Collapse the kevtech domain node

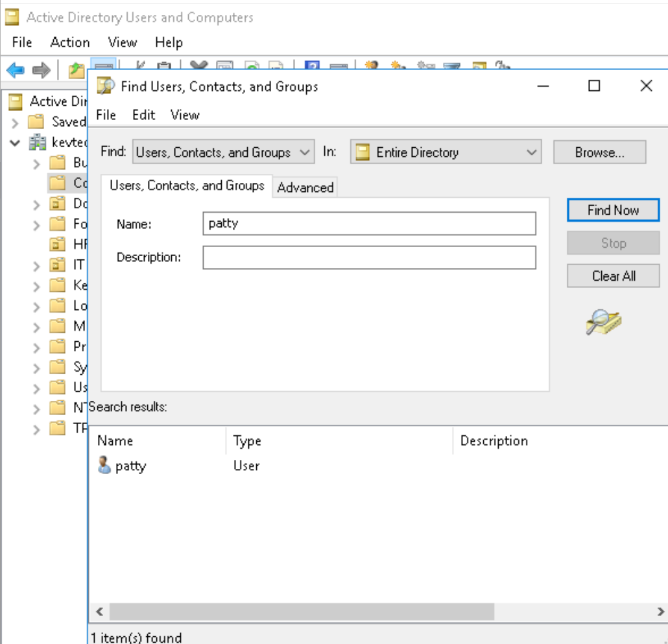tap(15, 143)
